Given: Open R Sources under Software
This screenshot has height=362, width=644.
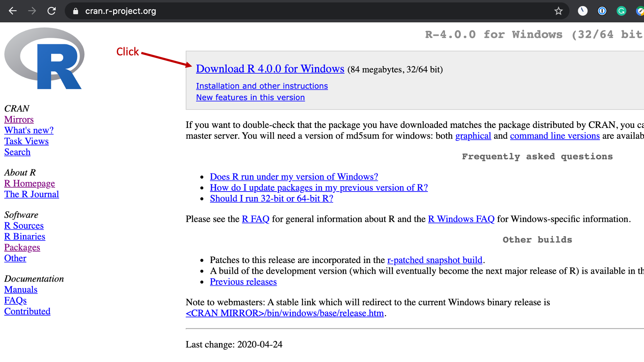Looking at the screenshot, I should coord(24,225).
